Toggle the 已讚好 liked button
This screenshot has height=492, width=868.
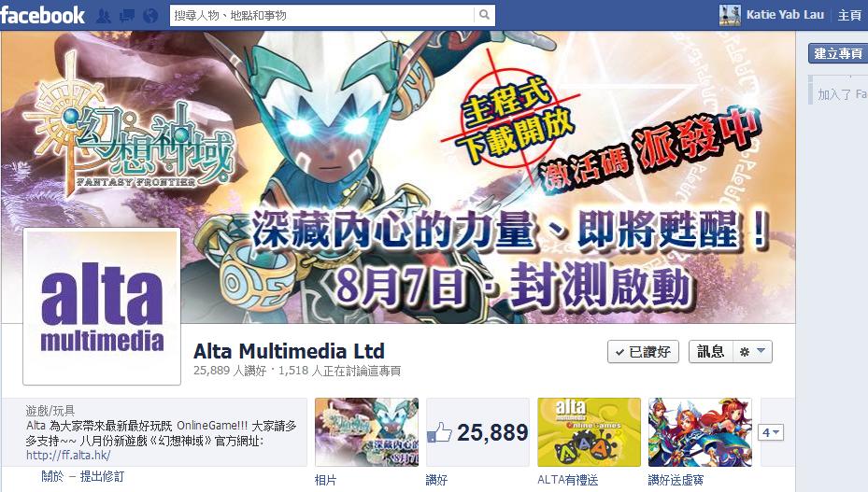pyautogui.click(x=643, y=351)
